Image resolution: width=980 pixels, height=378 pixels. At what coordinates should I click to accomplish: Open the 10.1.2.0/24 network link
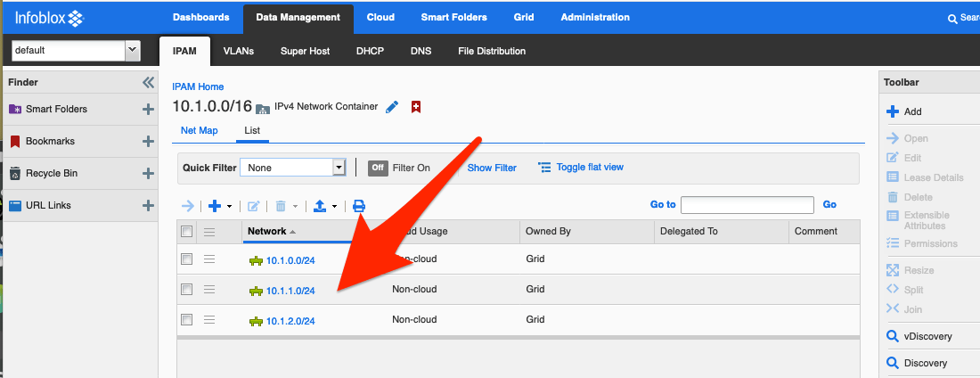290,321
